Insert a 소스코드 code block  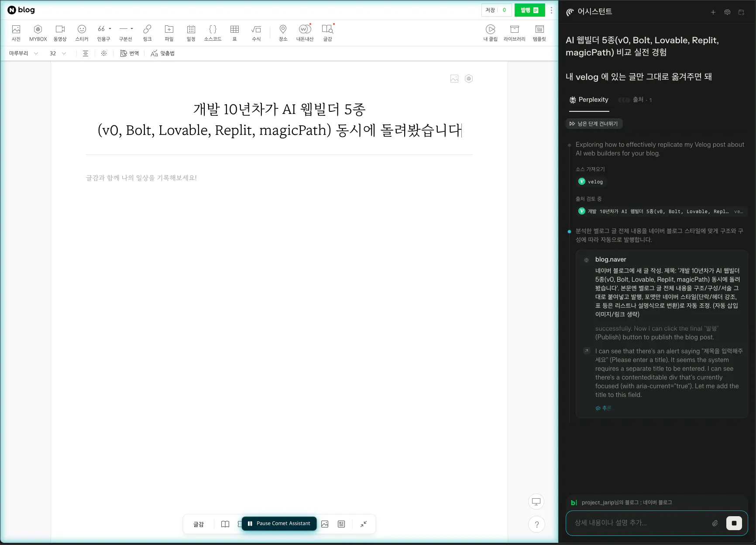(213, 33)
